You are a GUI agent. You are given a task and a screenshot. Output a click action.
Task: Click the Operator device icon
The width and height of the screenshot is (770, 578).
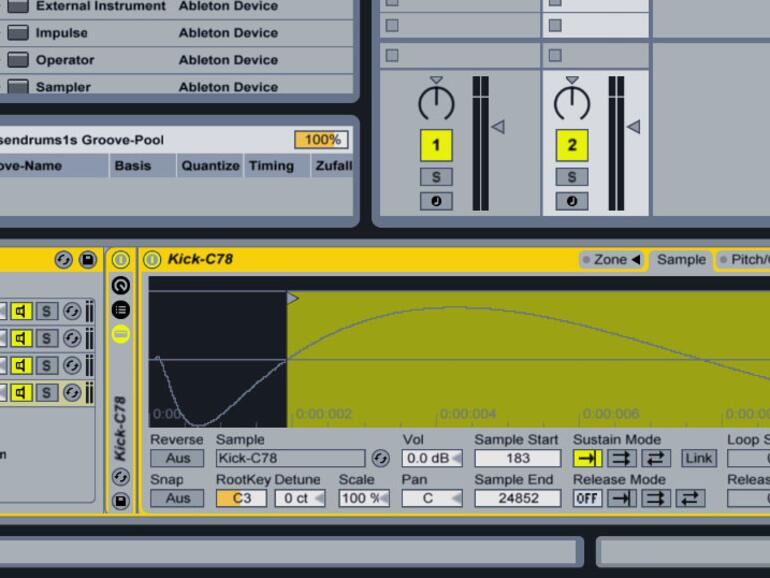[18, 60]
